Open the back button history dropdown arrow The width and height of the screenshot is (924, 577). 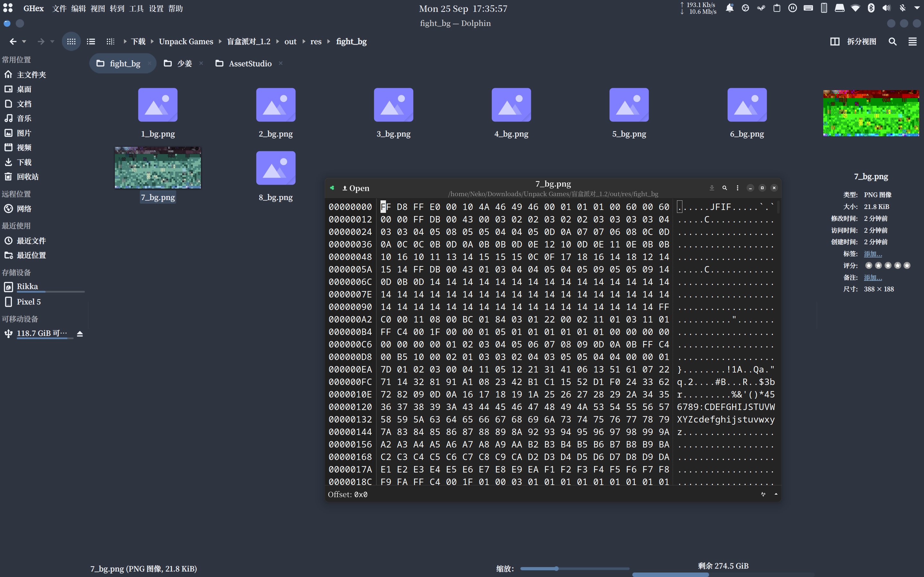tap(24, 41)
